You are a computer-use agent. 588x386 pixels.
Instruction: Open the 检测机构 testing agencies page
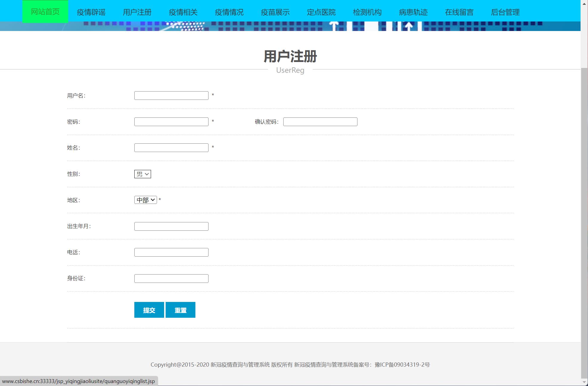click(x=367, y=12)
